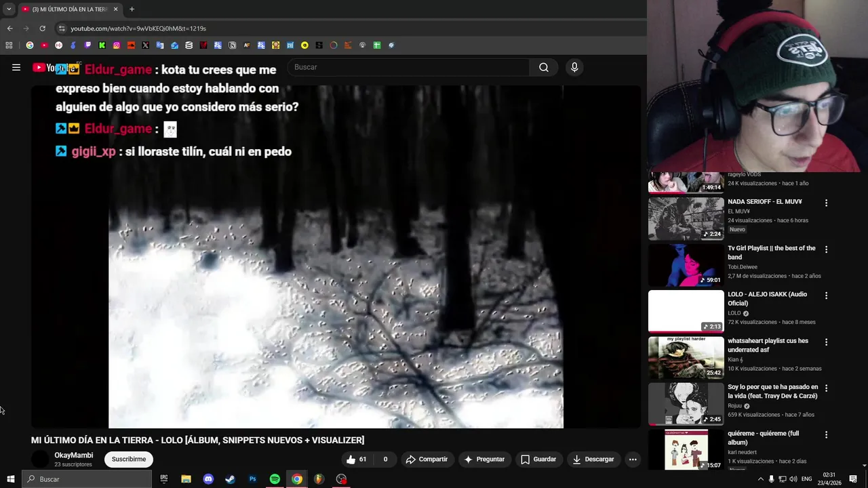Switch input language ENG indicator
868x488 pixels.
click(x=806, y=479)
